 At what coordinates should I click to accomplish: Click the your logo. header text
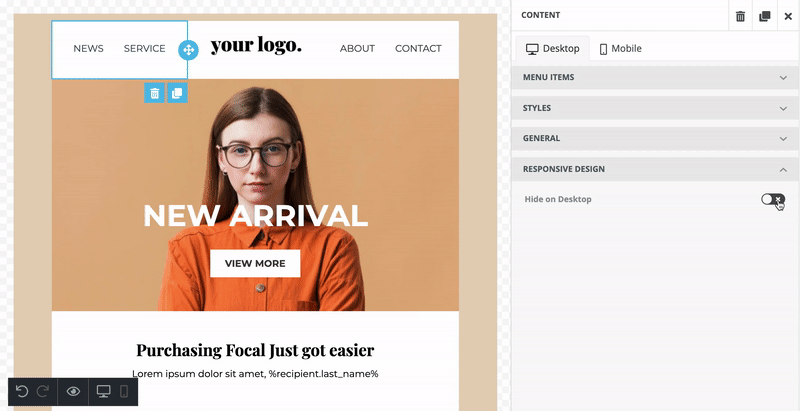coord(256,46)
